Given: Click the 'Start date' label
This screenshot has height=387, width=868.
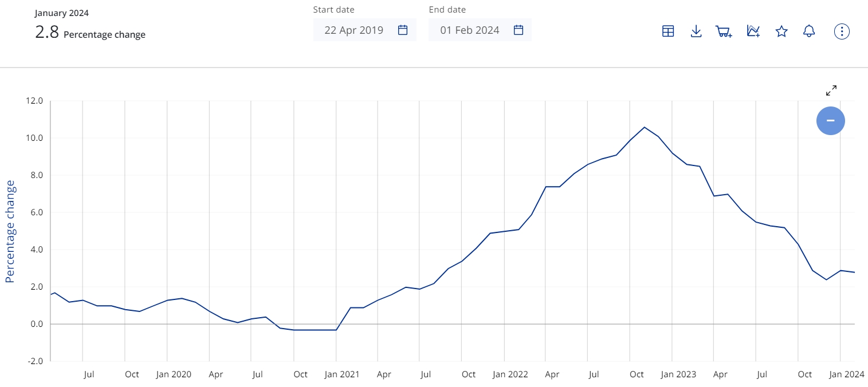Looking at the screenshot, I should [333, 10].
